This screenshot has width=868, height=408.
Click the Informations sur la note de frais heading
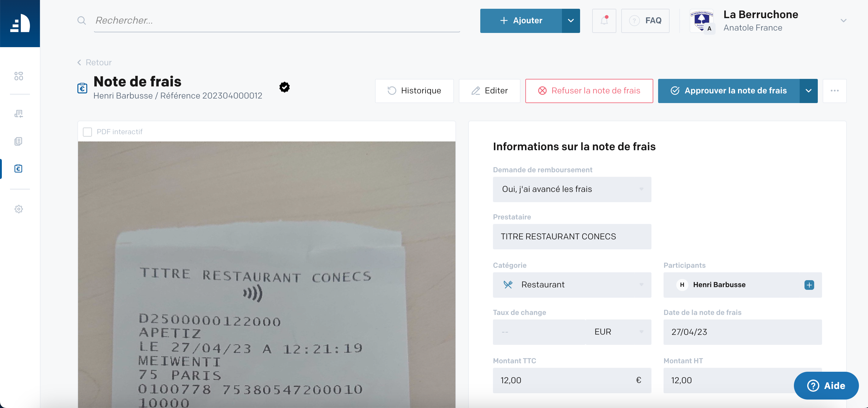coord(574,147)
